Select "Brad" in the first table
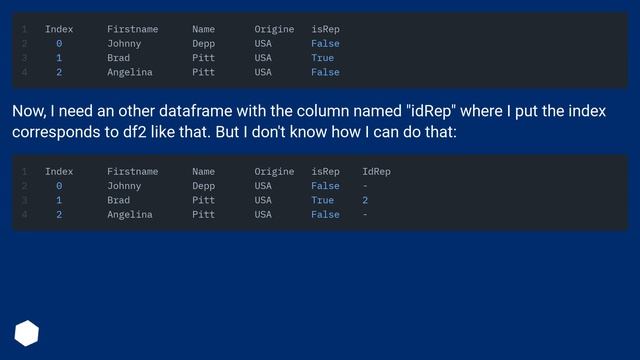640x360 pixels. coord(118,58)
